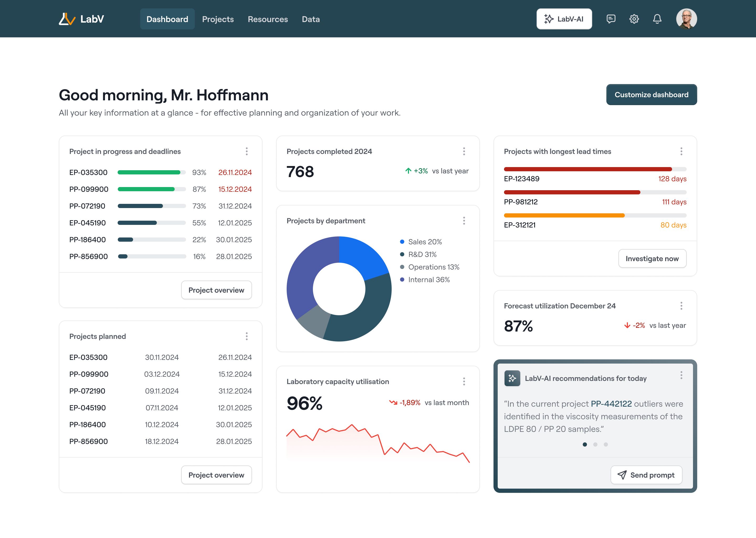
Task: Click the LabV logo icon
Action: click(x=67, y=19)
